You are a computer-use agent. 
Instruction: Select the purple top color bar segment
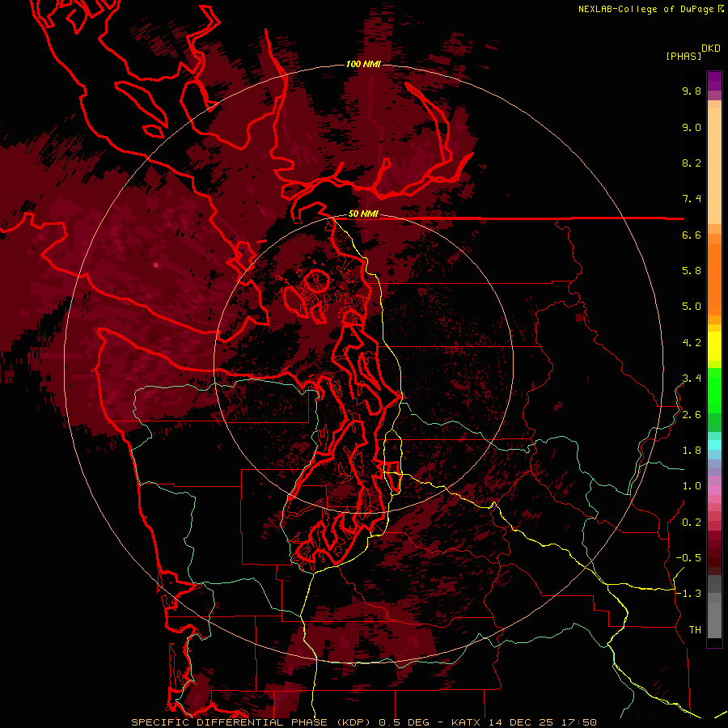(714, 81)
